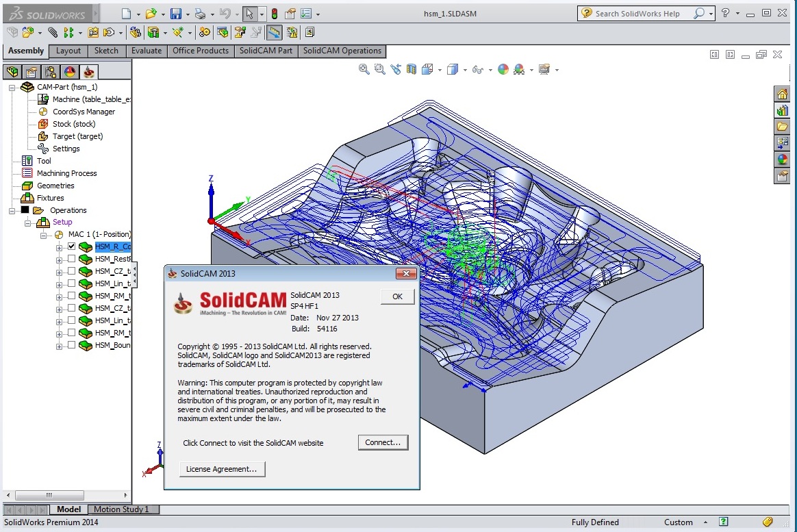Viewport: 797px width, 532px height.
Task: Open the Appearances color ball in task pane
Action: point(782,160)
